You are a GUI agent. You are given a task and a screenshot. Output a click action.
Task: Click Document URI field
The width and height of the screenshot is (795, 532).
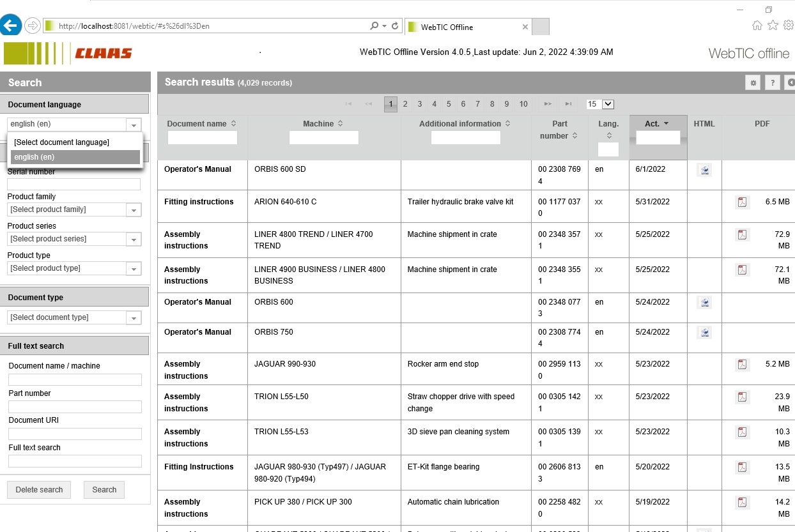click(75, 434)
